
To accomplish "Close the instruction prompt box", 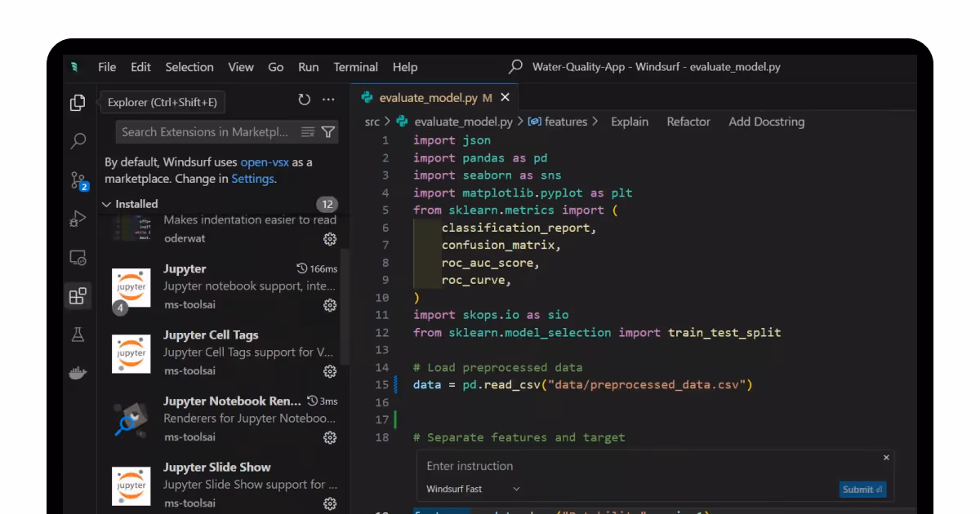I will tap(886, 458).
